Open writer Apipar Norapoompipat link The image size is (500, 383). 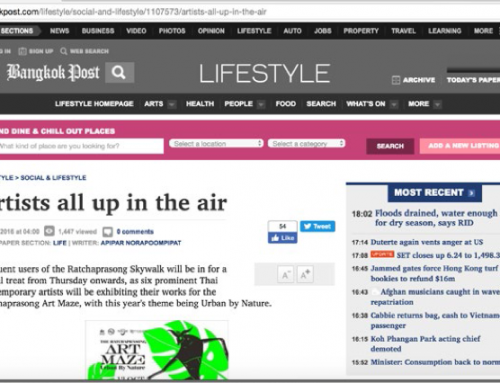point(141,243)
